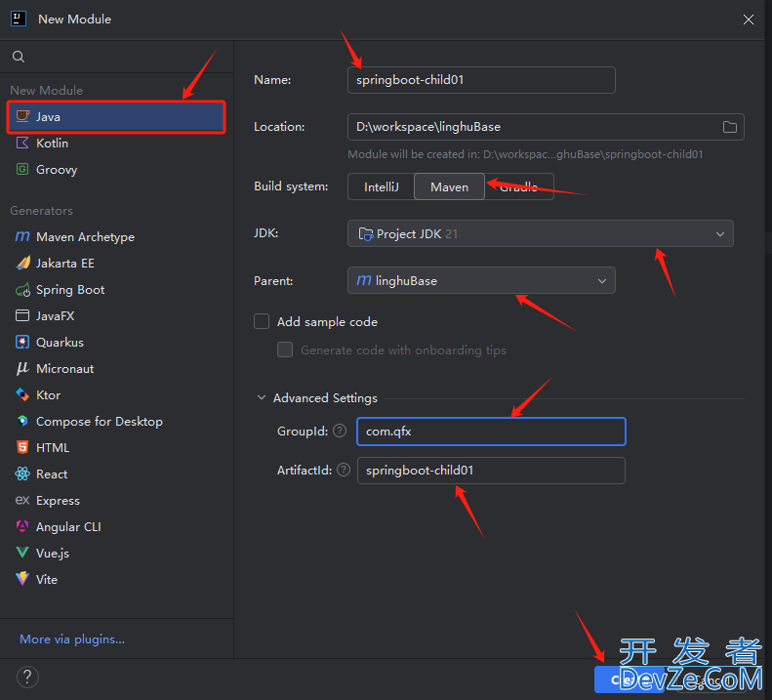Screen dimensions: 772x700
Task: Select IntelliJ build system
Action: pos(381,186)
